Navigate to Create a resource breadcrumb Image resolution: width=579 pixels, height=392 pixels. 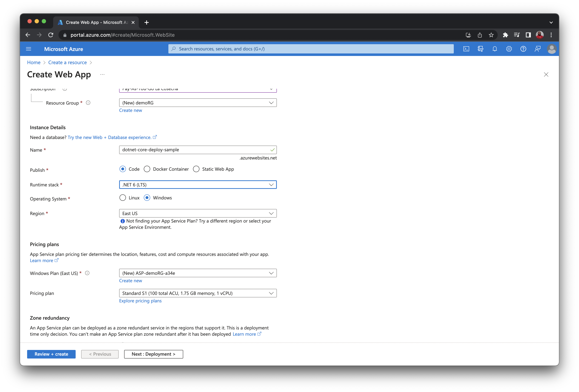tap(67, 63)
